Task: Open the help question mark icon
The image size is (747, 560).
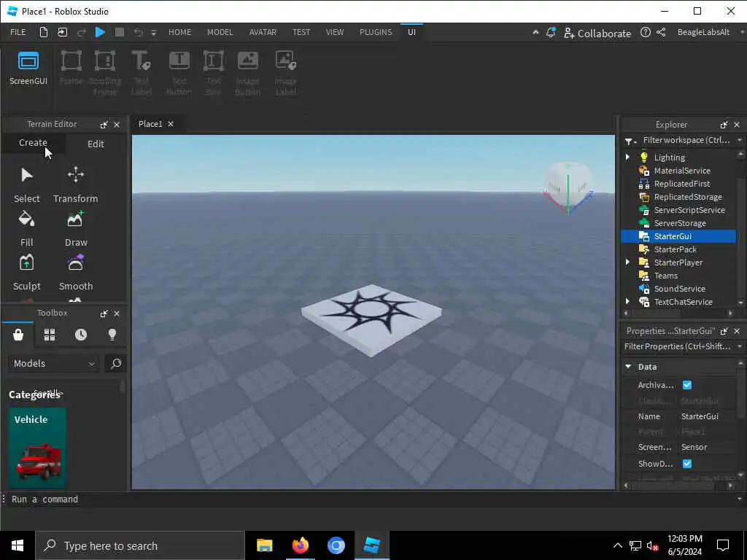Action: coord(646,32)
